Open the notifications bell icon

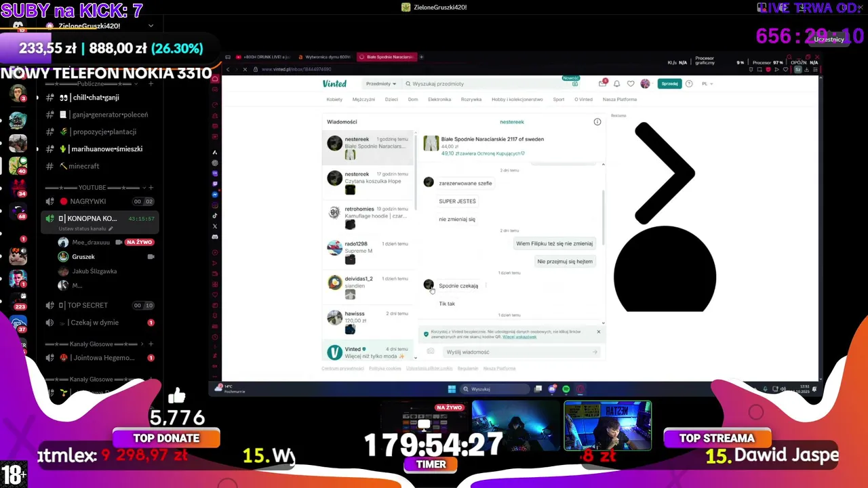coord(616,83)
